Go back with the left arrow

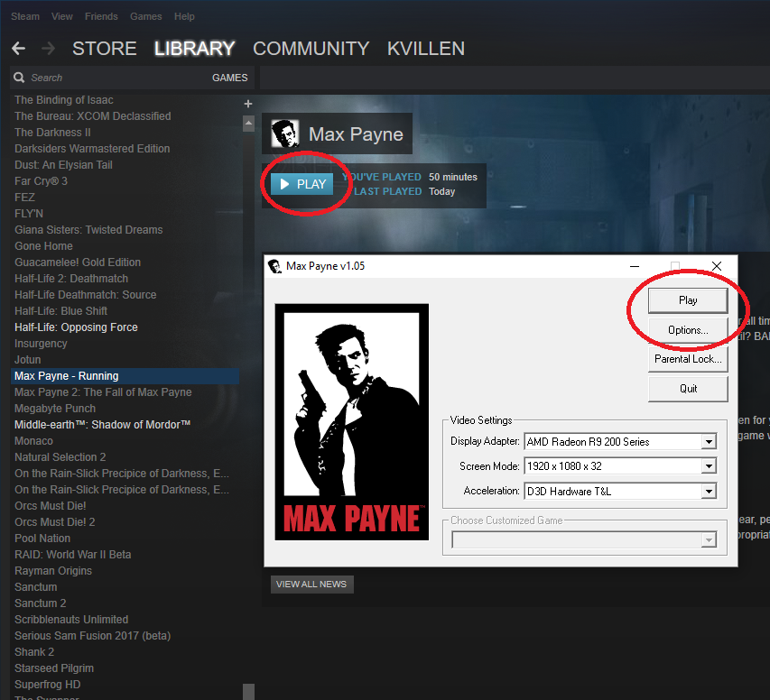(x=19, y=48)
